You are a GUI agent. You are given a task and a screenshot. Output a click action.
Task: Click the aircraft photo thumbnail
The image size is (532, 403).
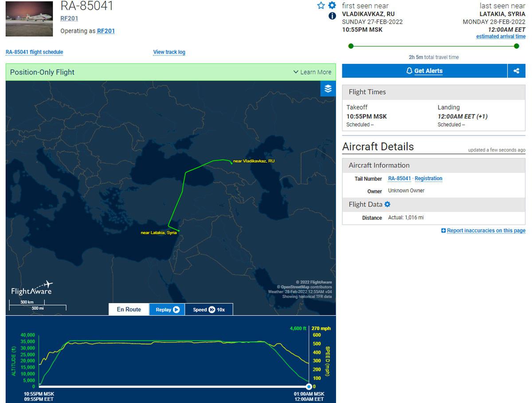29,19
